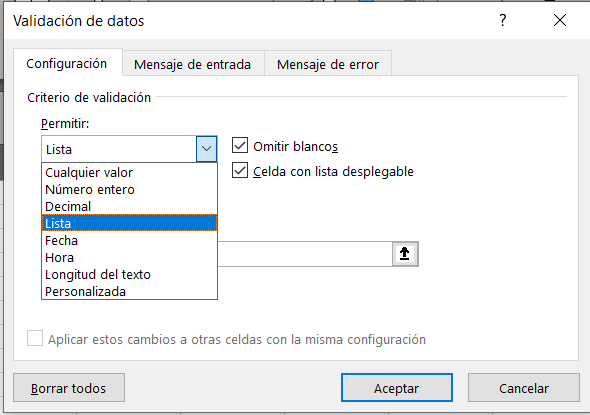
Task: Choose Cualquier valor from the list
Action: point(129,173)
